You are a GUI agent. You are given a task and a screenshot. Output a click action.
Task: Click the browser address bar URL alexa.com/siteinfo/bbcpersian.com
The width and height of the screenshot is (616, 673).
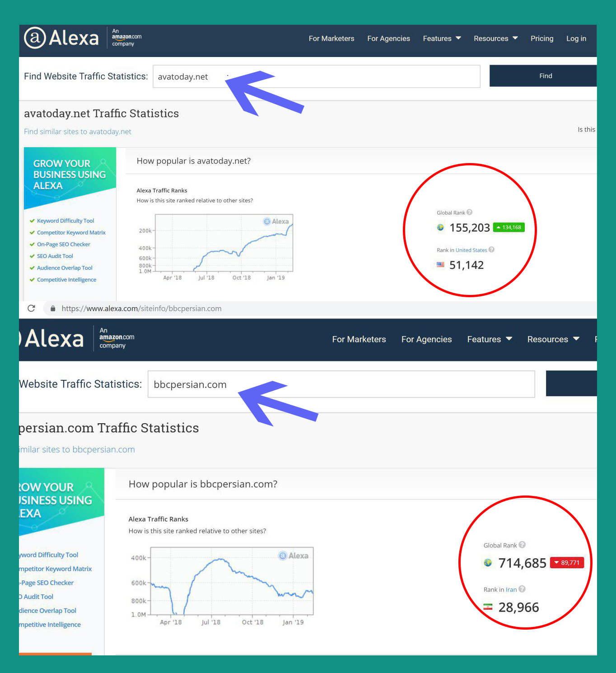click(x=141, y=308)
